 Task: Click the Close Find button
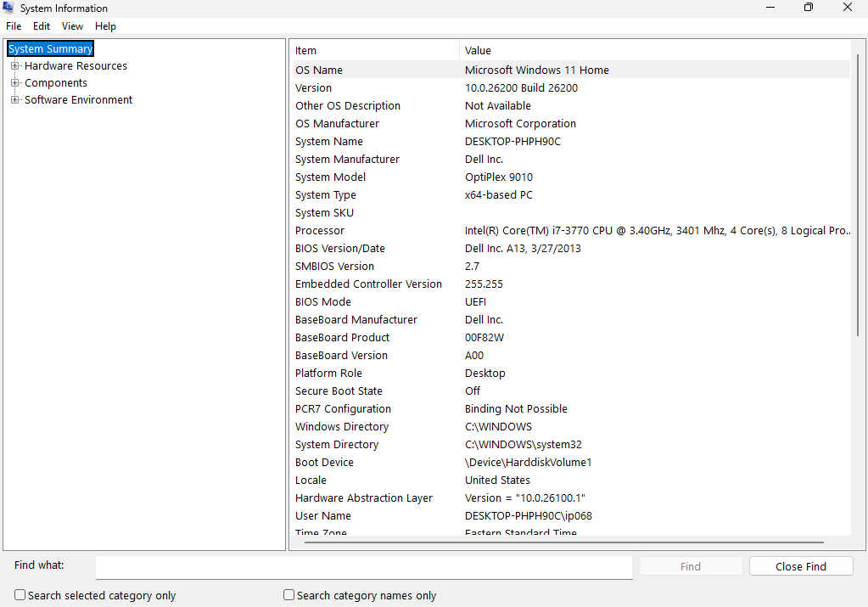point(800,565)
